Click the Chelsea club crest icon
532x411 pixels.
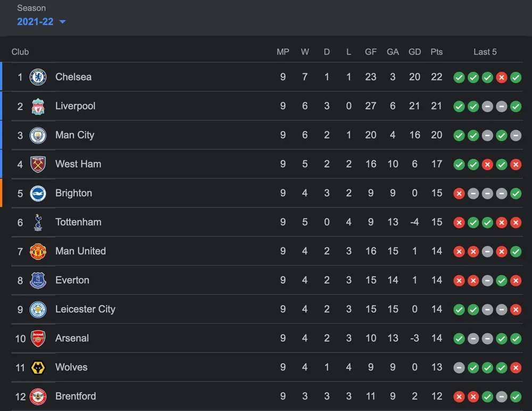(38, 77)
